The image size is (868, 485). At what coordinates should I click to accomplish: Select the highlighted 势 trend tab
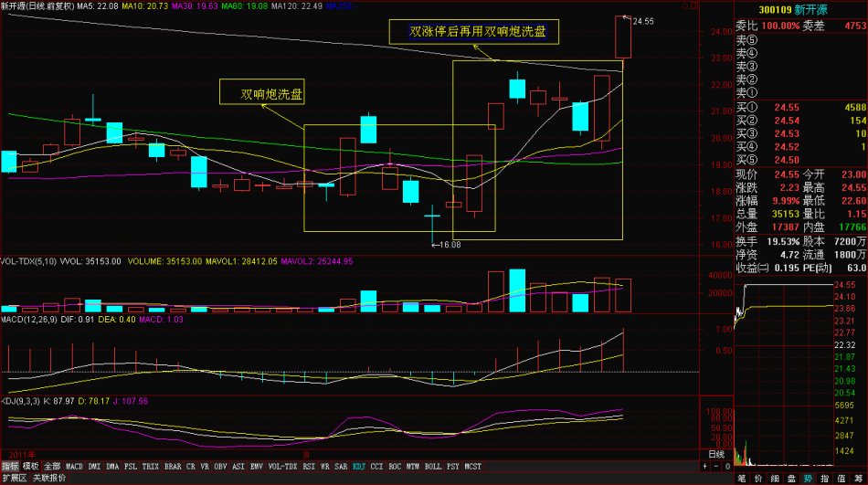809,479
